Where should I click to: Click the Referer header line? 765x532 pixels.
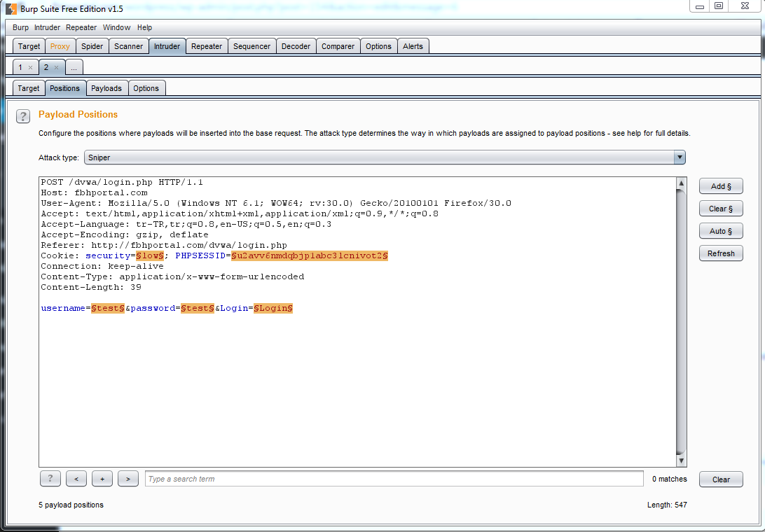[x=164, y=245]
